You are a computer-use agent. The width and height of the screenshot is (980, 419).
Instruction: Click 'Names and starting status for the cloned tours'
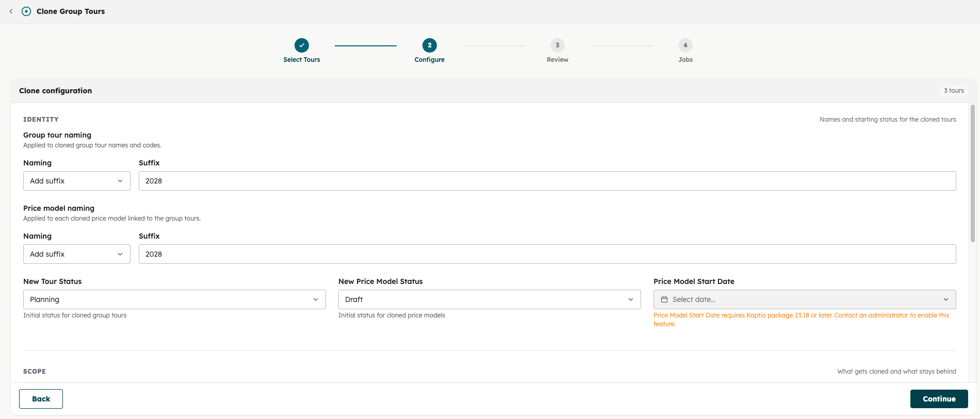[x=888, y=120]
